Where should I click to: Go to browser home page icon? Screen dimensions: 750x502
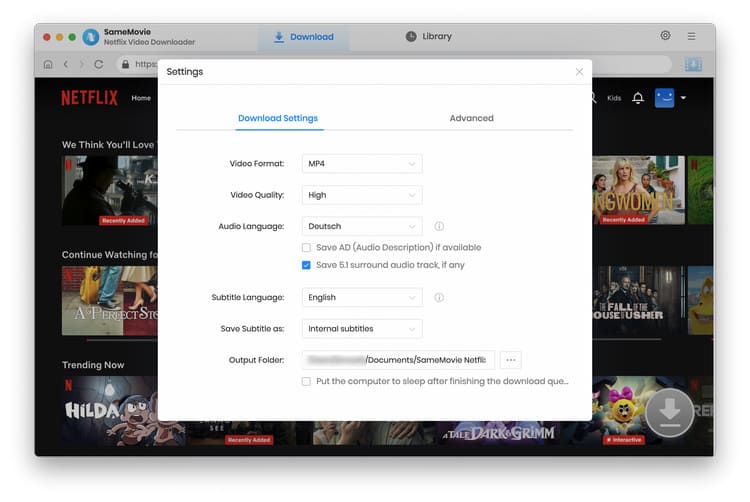(x=48, y=64)
